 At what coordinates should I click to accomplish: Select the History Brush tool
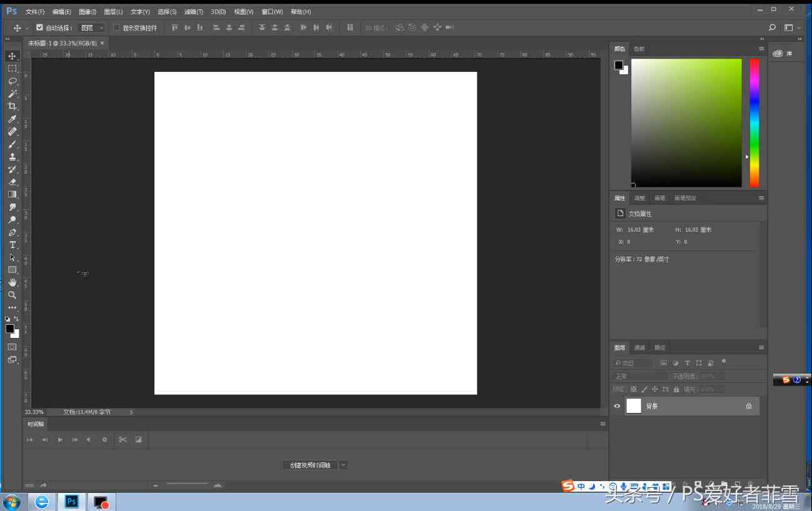[12, 169]
